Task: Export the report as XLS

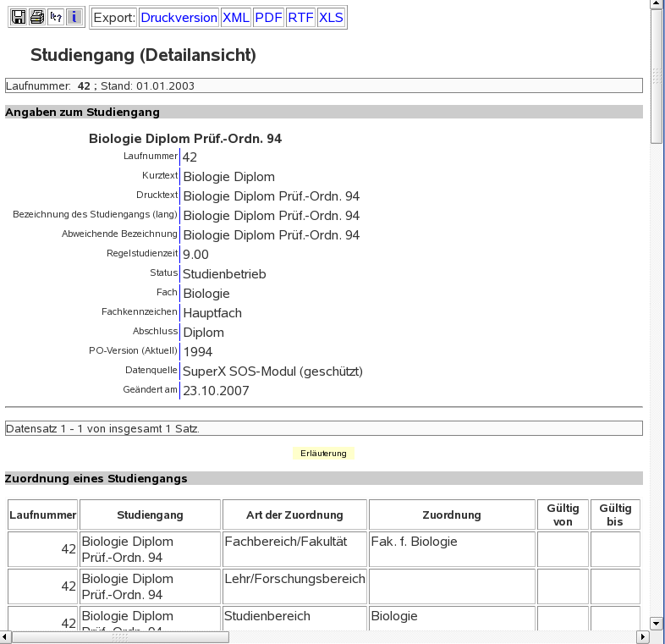Action: click(331, 18)
